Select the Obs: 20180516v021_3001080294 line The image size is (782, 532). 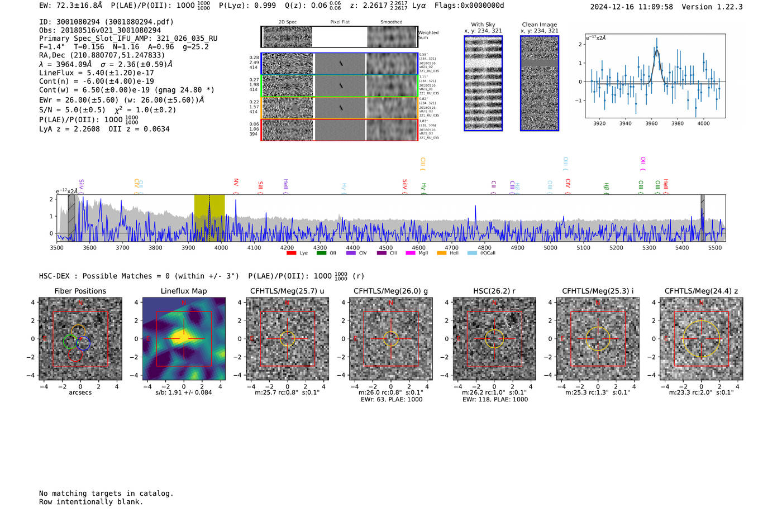click(100, 30)
